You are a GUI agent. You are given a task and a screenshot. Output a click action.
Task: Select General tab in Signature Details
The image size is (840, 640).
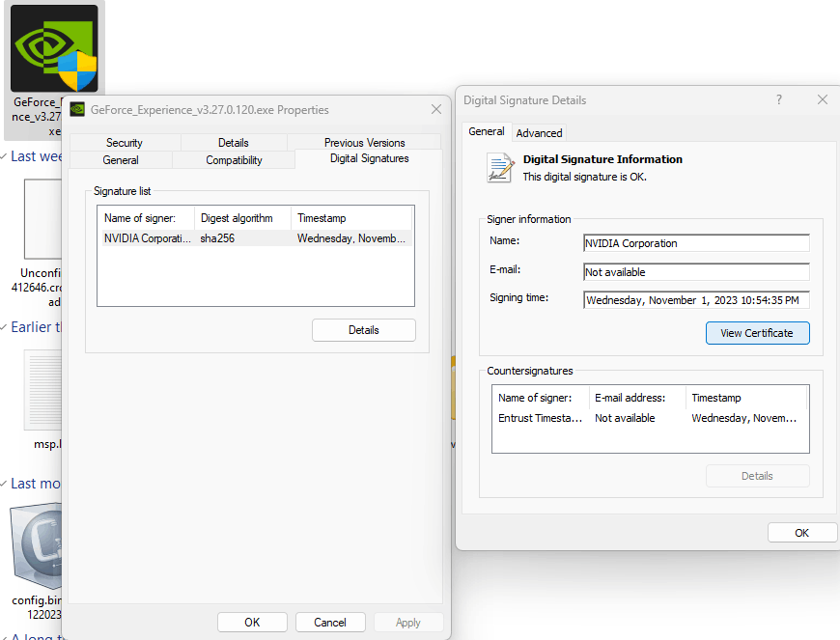coord(487,131)
